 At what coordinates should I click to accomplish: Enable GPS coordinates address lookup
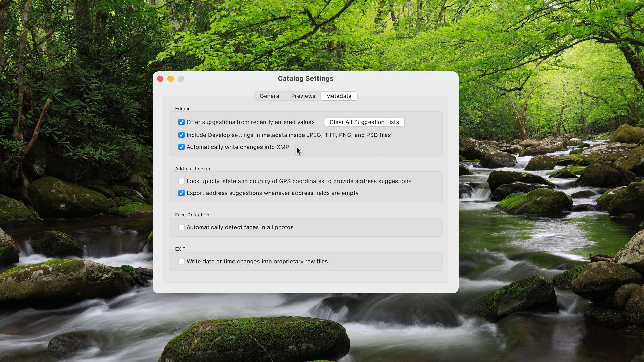coord(181,181)
